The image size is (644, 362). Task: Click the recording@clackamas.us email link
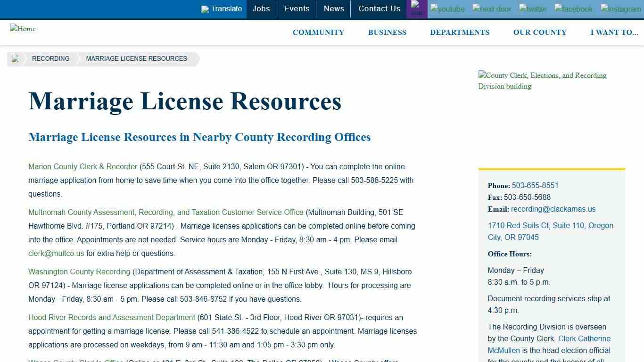[553, 209]
